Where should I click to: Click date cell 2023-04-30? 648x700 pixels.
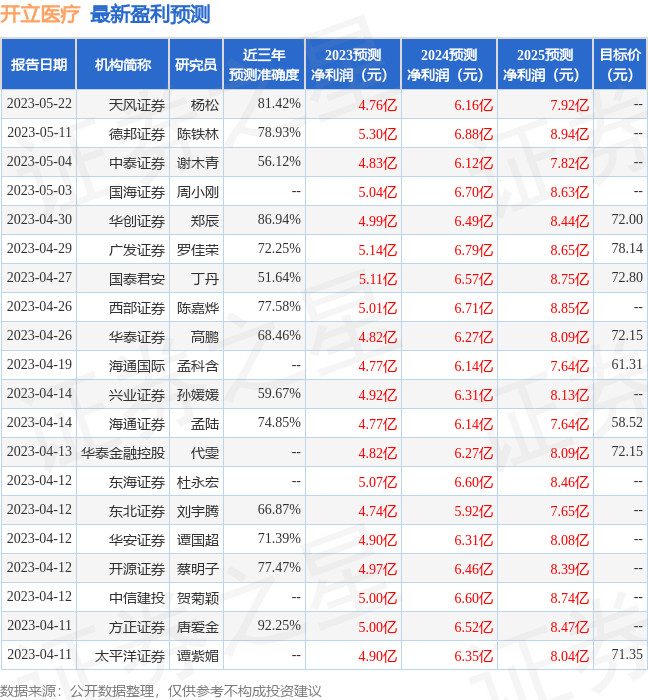pos(39,220)
